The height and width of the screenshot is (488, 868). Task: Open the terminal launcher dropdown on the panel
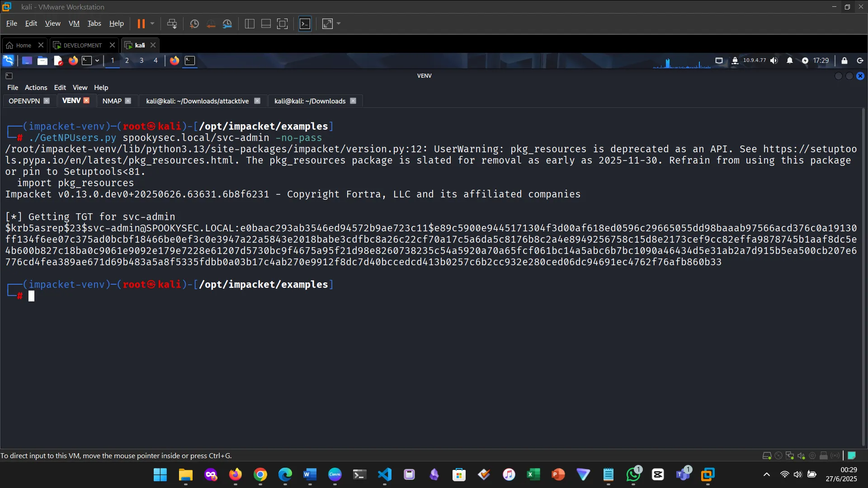[97, 60]
